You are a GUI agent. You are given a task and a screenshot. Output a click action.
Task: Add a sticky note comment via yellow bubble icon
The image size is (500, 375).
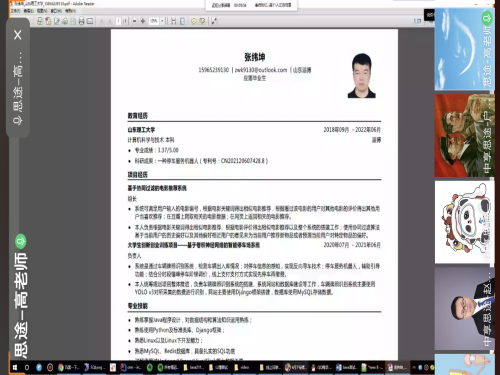(x=194, y=21)
